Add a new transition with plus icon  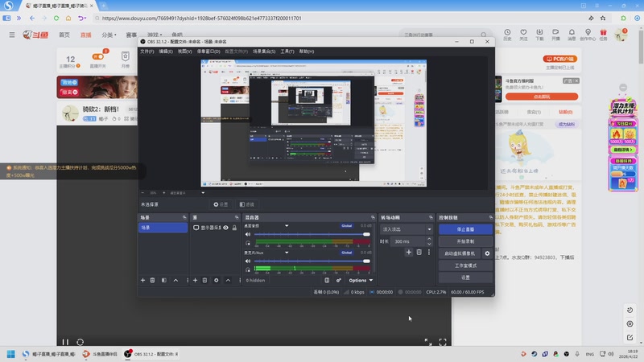click(x=408, y=252)
